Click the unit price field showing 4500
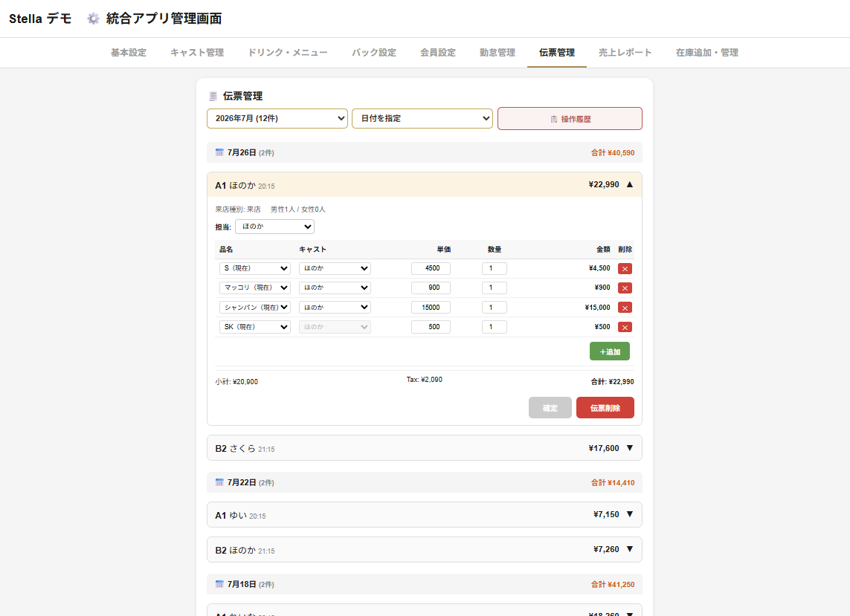This screenshot has height=616, width=850. point(431,268)
